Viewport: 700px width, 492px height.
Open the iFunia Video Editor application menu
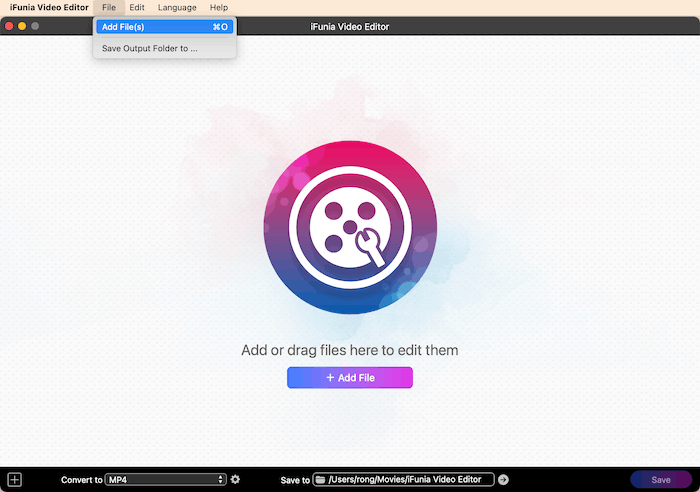tap(49, 7)
